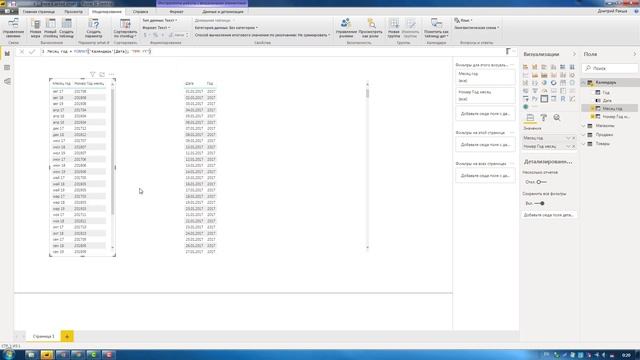Open the Format paint-roller pane

click(x=544, y=118)
